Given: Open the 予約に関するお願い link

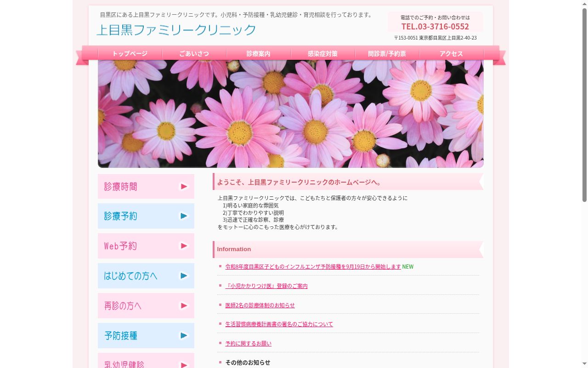Looking at the screenshot, I should coord(248,344).
